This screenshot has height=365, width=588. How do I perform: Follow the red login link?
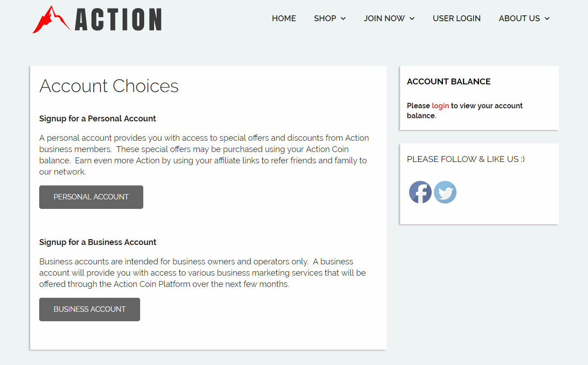click(440, 106)
